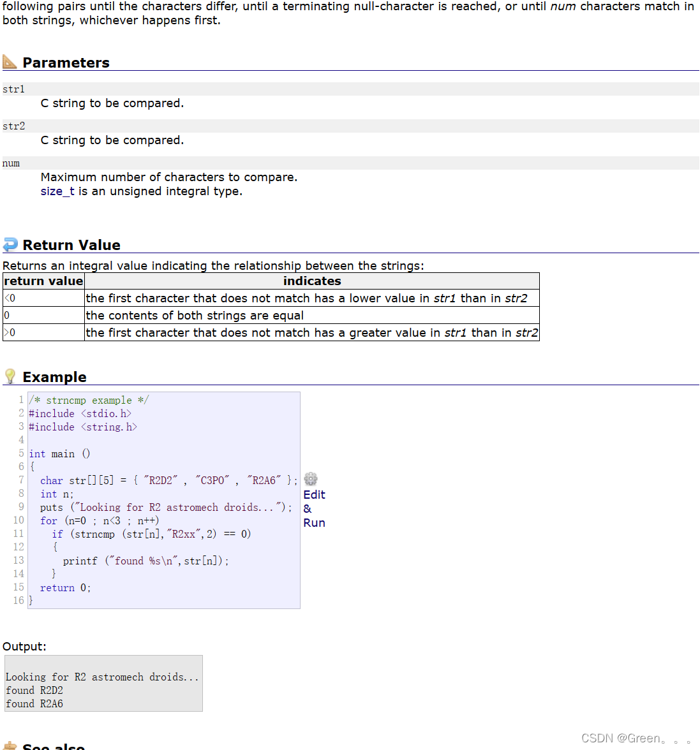Click the 'indicates' table header
The height and width of the screenshot is (750, 700).
312,281
